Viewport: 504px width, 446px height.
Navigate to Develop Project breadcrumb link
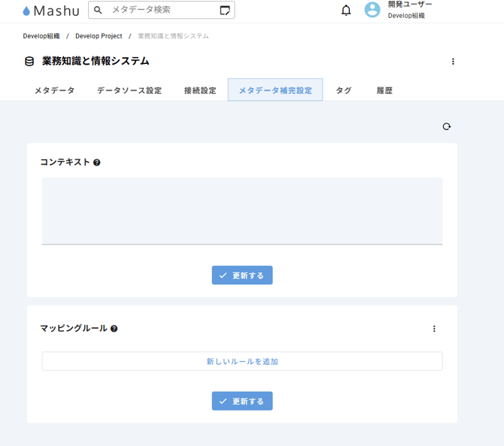tap(99, 36)
